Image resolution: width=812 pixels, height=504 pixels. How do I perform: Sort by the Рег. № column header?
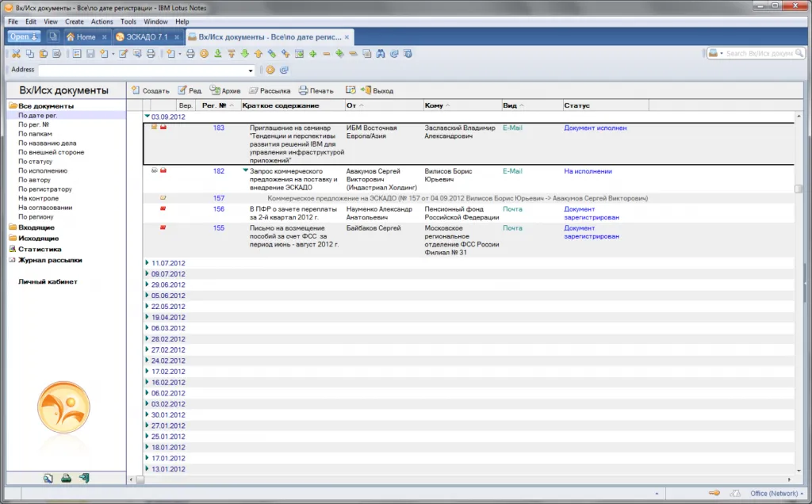pos(214,105)
